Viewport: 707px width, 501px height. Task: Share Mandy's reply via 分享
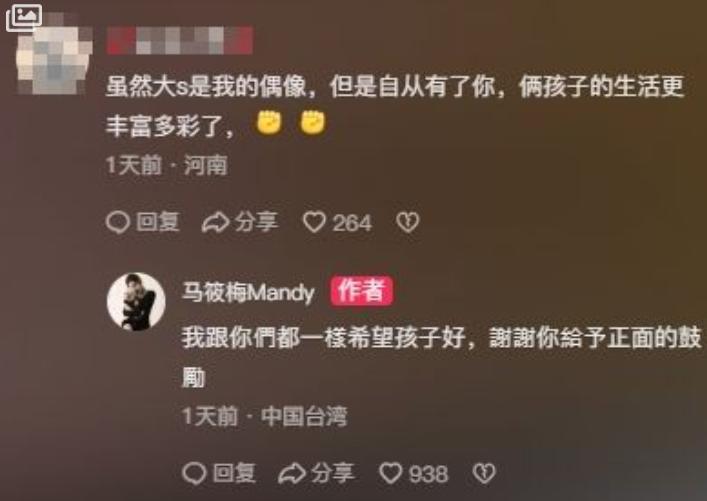[x=316, y=473]
